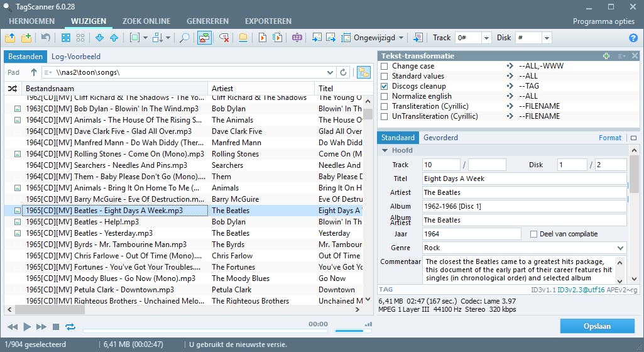Viewport: 644px width, 352px height.
Task: Click the text file import icon before Track
Action: 418,38
